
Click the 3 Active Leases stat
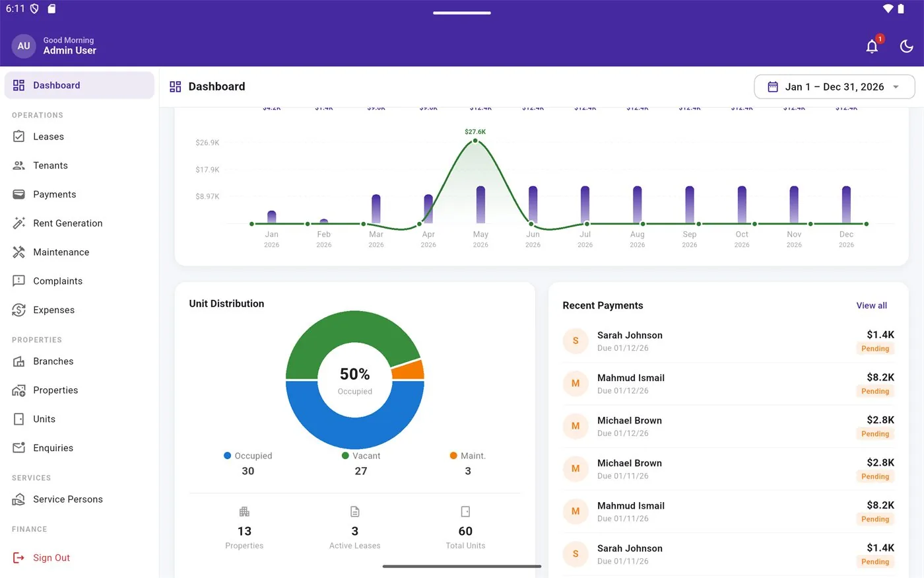[x=355, y=528]
